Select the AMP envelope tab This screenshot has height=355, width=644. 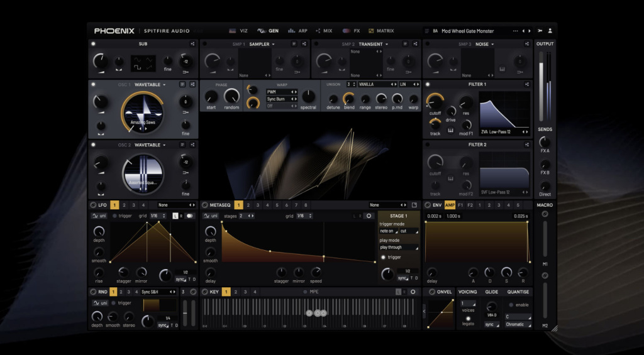coord(450,205)
